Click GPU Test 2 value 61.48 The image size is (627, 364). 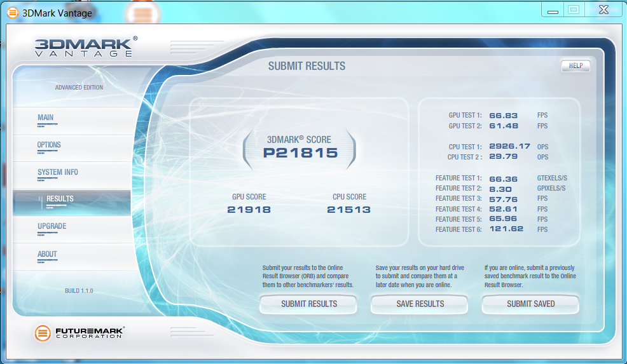(x=504, y=126)
